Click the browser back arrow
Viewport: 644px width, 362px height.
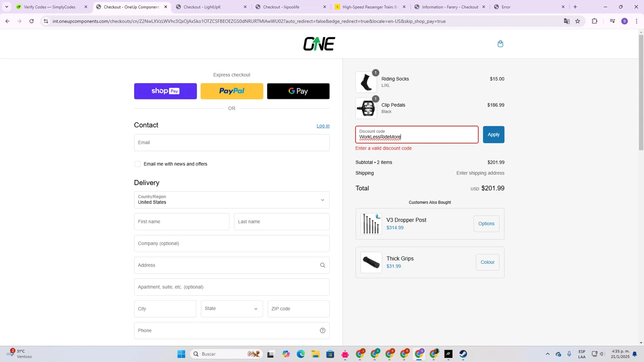point(7,21)
